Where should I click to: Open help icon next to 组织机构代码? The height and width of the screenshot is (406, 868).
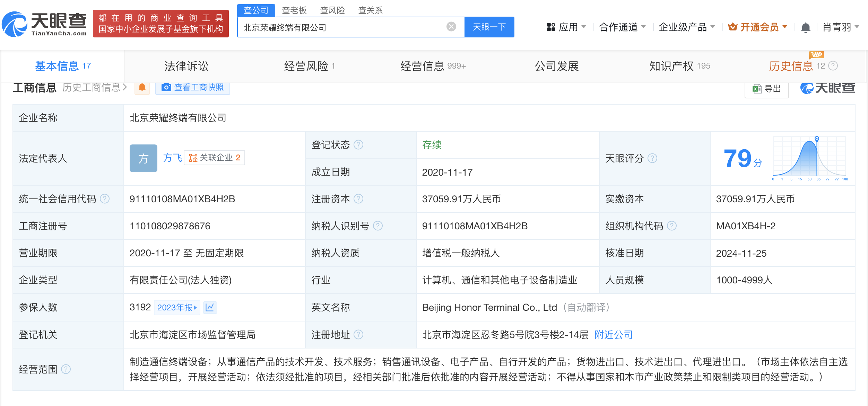pyautogui.click(x=672, y=226)
